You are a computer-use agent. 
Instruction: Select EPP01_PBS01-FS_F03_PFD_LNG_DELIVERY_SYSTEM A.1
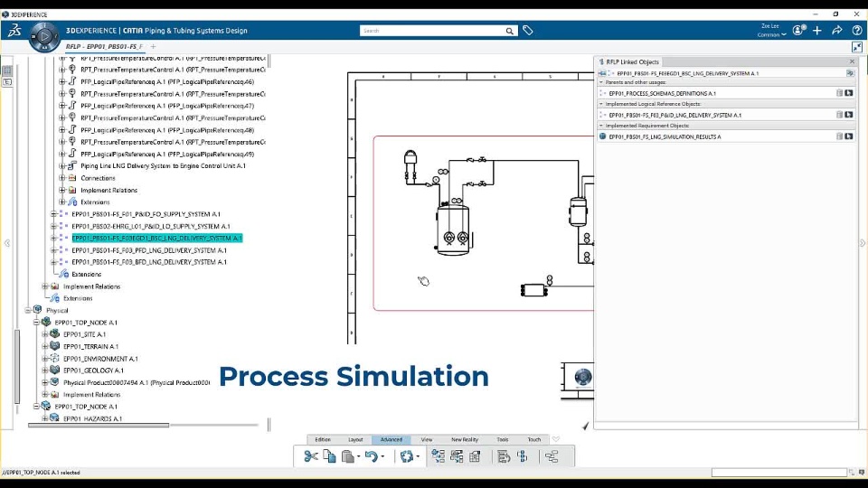pos(149,250)
